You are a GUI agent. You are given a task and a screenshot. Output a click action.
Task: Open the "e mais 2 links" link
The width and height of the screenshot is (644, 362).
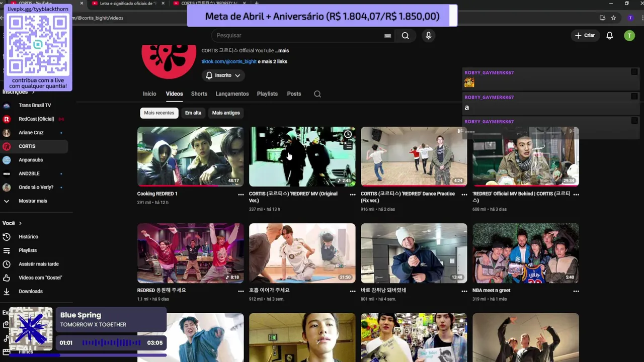[x=272, y=62]
